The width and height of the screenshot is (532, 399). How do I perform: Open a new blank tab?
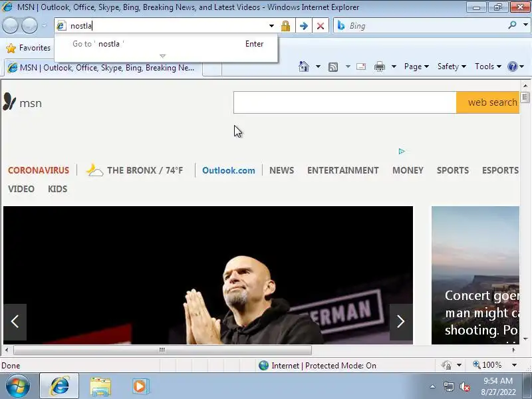(212, 68)
